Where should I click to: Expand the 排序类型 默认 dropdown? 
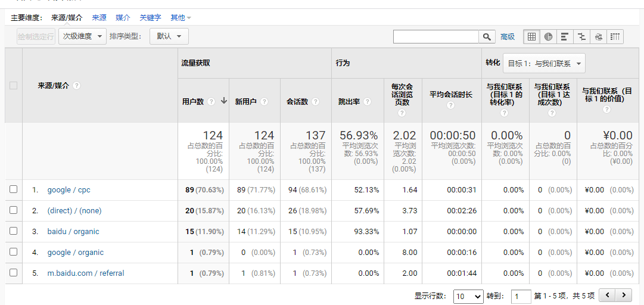[169, 36]
